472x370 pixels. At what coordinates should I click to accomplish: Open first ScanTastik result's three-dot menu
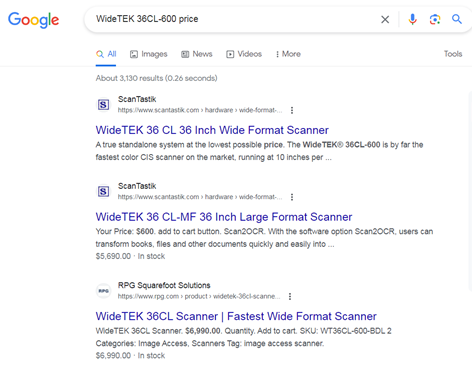[x=292, y=110]
